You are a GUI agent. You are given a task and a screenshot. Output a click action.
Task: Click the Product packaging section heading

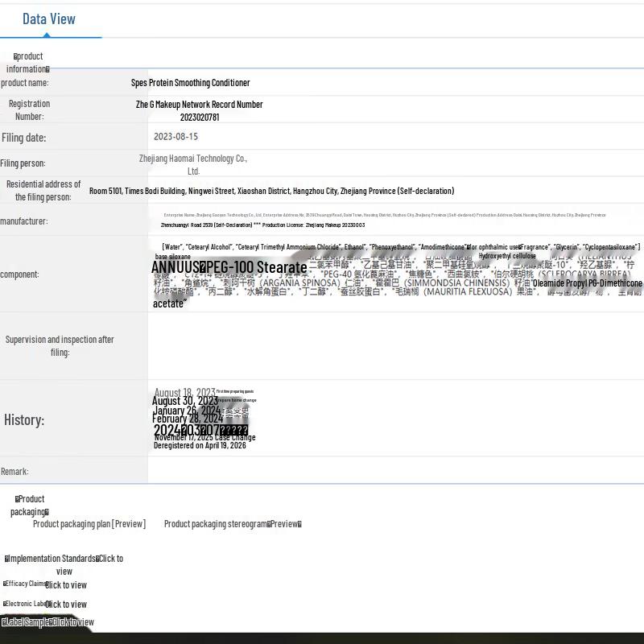30,506
